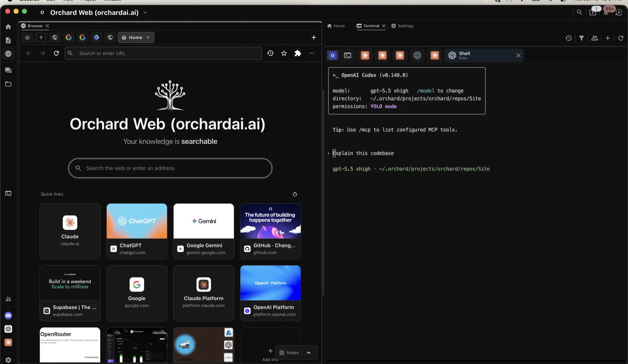Bookmark page with the star icon
This screenshot has width=628, height=364.
click(284, 53)
